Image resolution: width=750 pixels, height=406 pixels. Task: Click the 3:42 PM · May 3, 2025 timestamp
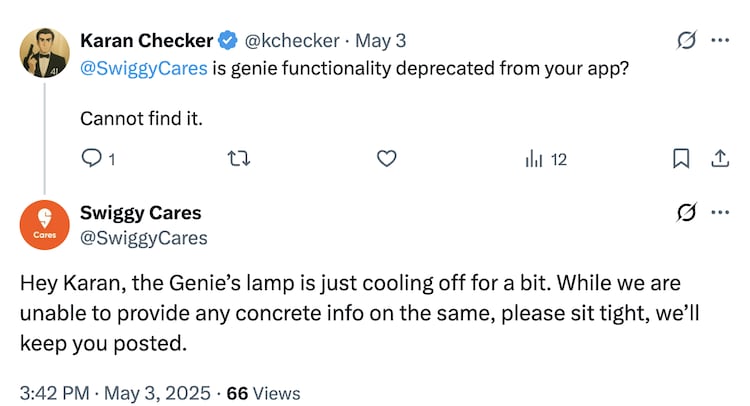point(115,393)
